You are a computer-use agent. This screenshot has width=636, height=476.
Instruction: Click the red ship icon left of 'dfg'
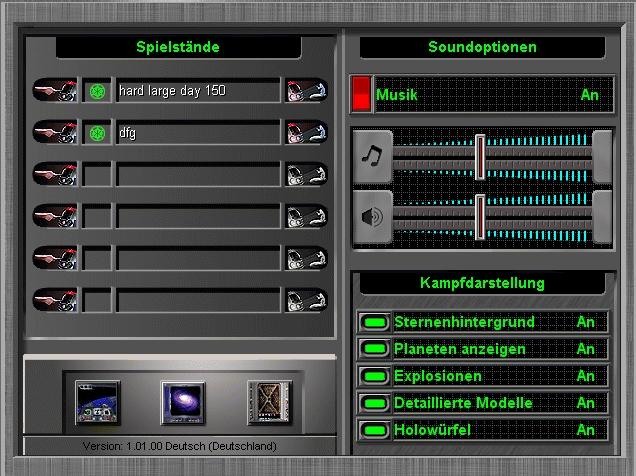(55, 132)
